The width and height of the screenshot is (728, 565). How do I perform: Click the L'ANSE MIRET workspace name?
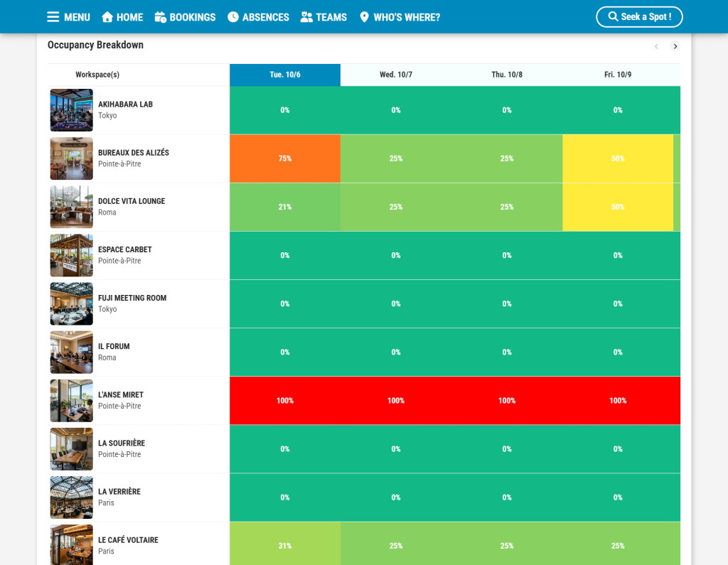coord(121,394)
